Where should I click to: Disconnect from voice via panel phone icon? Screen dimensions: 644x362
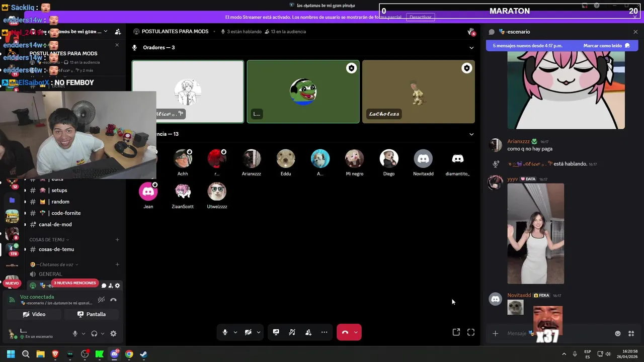pos(114,300)
